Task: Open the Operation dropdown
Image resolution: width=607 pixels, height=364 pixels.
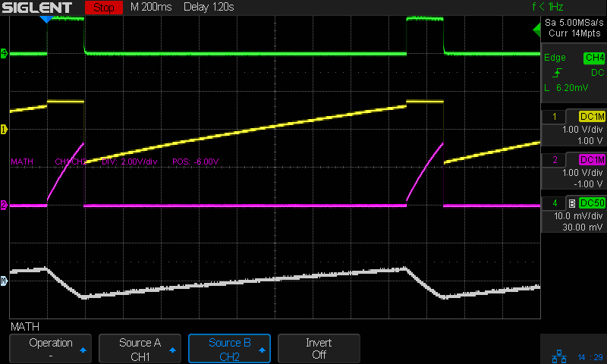Action: pyautogui.click(x=51, y=349)
